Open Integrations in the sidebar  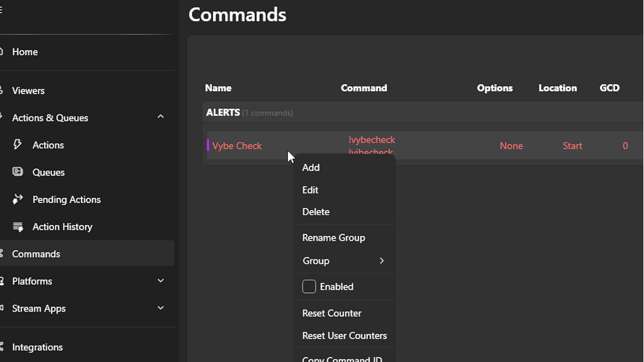click(37, 347)
